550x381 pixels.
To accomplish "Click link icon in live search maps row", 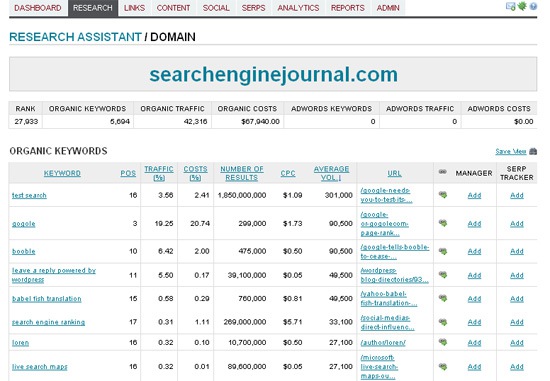I will click(443, 367).
